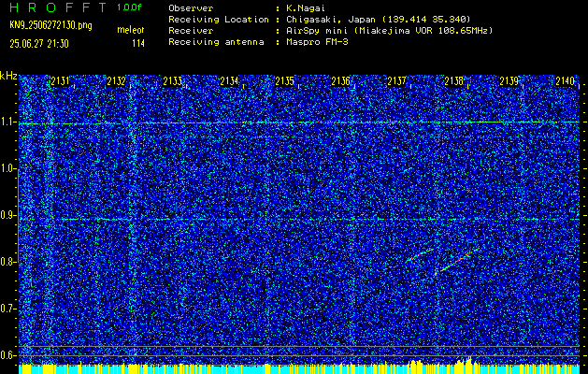Click the HROFFT program title
Screen dimensions: 588x374
point(59,7)
